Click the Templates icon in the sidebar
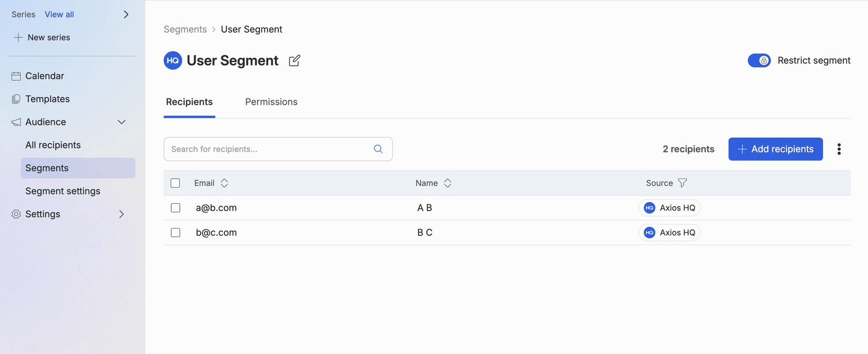This screenshot has width=868, height=354. [16, 99]
